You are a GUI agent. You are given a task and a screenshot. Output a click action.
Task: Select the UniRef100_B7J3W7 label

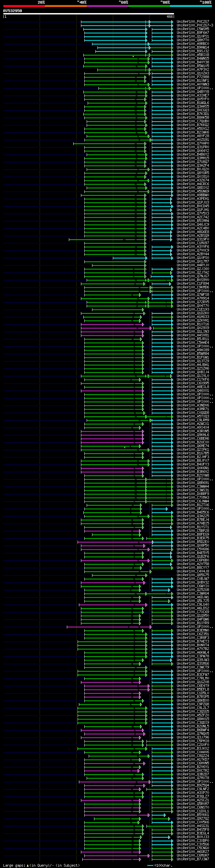193,859
